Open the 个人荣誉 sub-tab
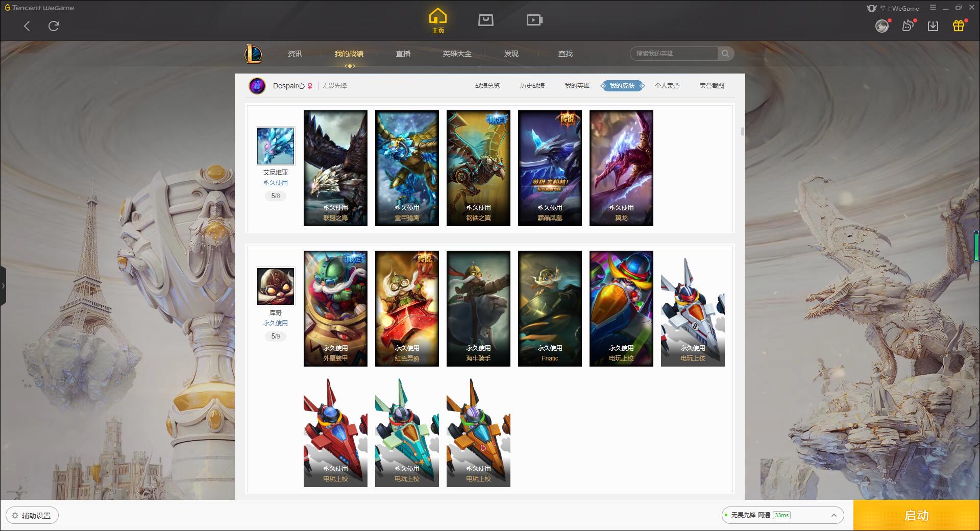Viewport: 980px width, 531px height. (x=667, y=86)
